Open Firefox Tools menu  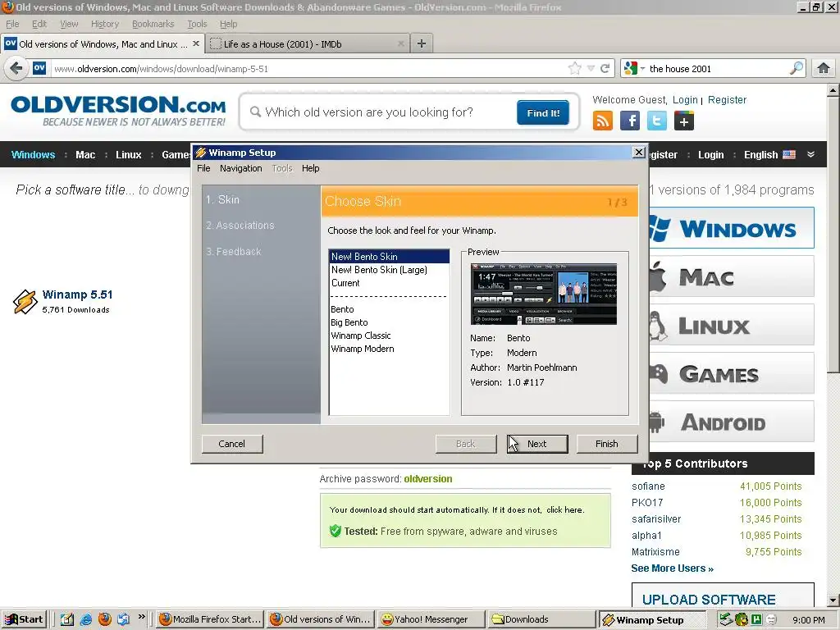[197, 24]
